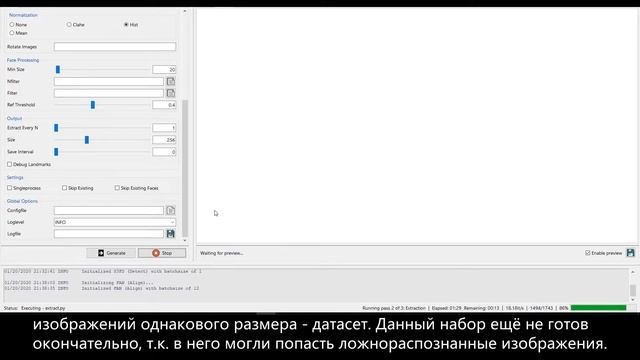Browse for a Configfile using its icon
This screenshot has width=640, height=360.
[x=171, y=210]
